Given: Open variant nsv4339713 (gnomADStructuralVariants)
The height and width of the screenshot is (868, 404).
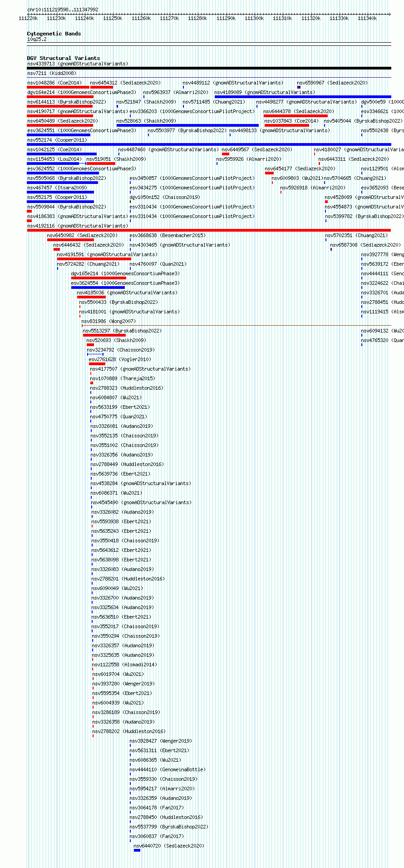Looking at the screenshot, I should coord(78,64).
